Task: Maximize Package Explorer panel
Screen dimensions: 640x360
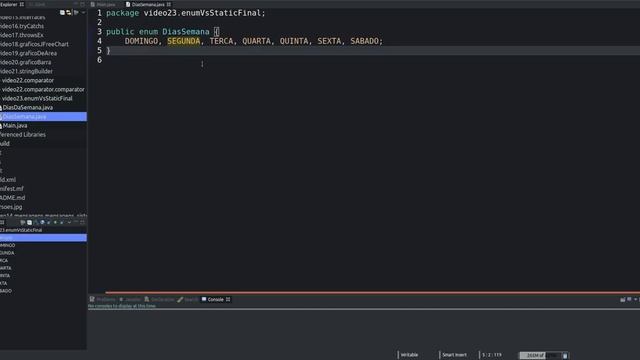Action: coord(82,4)
